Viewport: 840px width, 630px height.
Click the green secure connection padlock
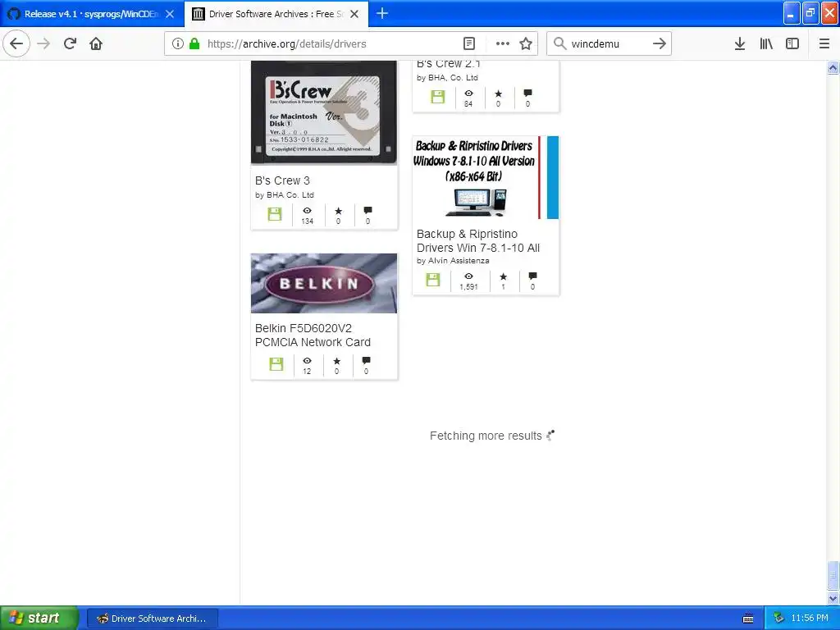pos(194,44)
